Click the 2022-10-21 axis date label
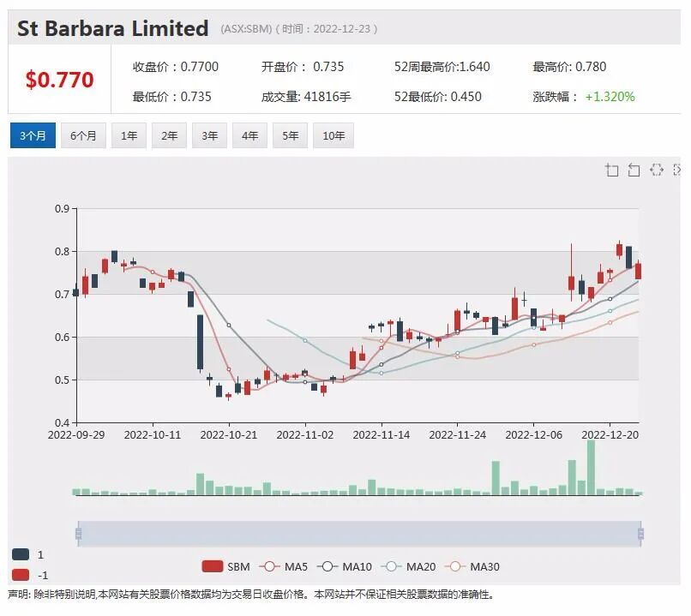691x616 pixels. click(x=229, y=434)
